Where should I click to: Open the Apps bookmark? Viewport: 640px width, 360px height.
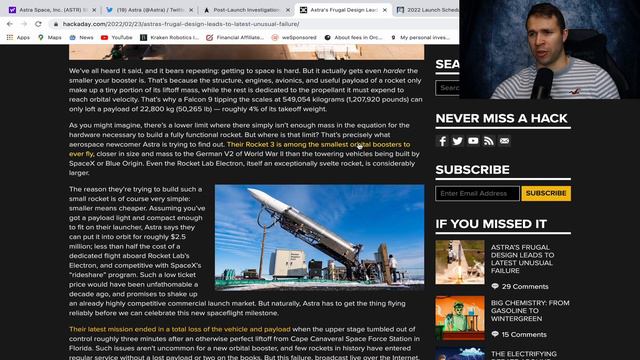point(18,37)
